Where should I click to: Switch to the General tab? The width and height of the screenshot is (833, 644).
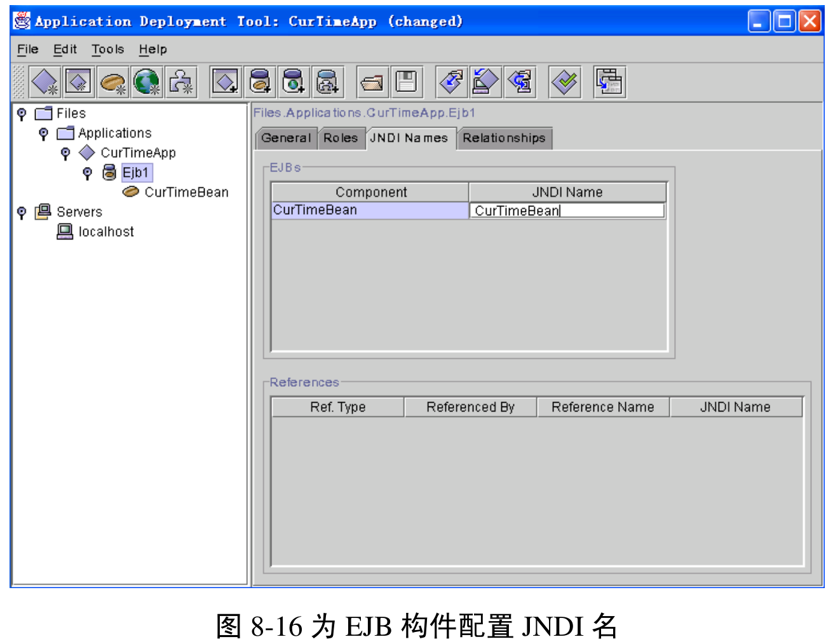pyautogui.click(x=286, y=138)
